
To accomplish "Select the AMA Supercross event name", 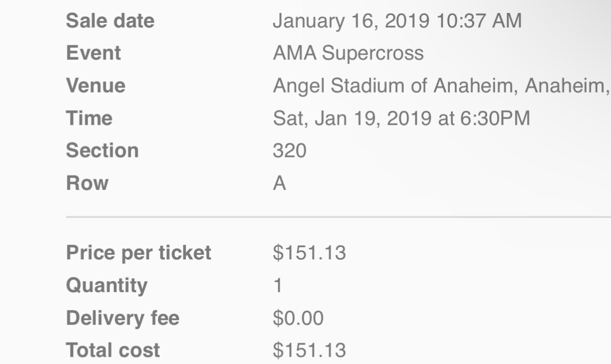I will (348, 53).
